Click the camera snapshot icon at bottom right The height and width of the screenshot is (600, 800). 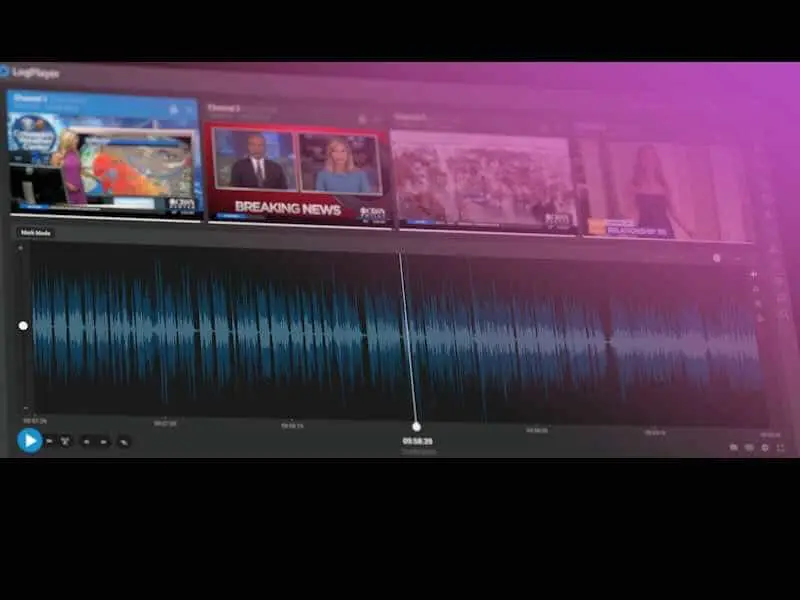(734, 448)
